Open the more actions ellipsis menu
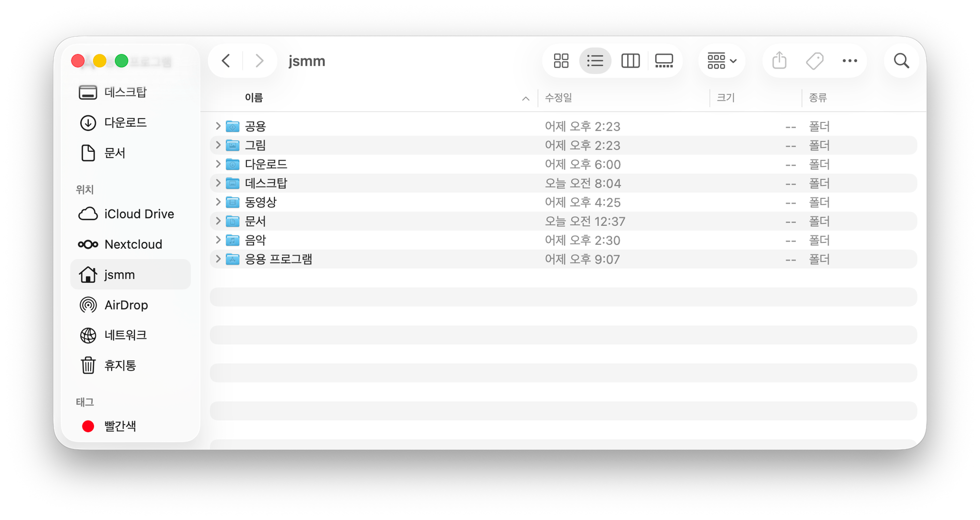 point(850,61)
